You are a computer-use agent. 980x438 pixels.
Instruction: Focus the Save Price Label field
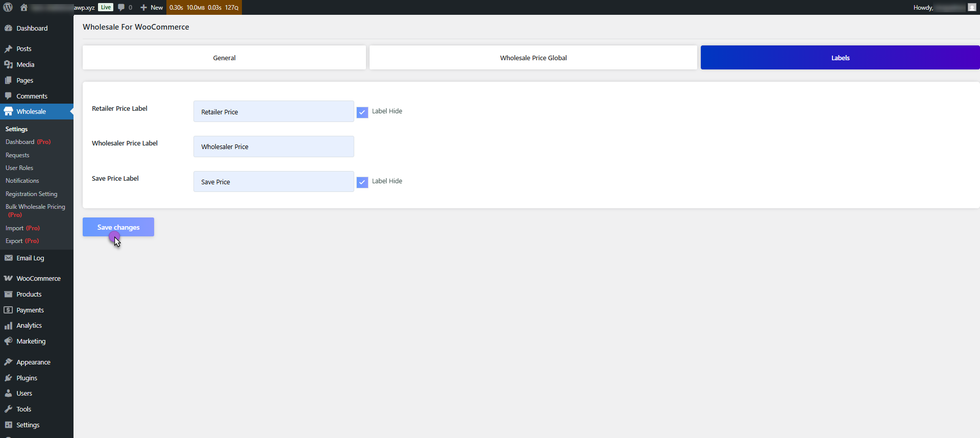coord(274,182)
